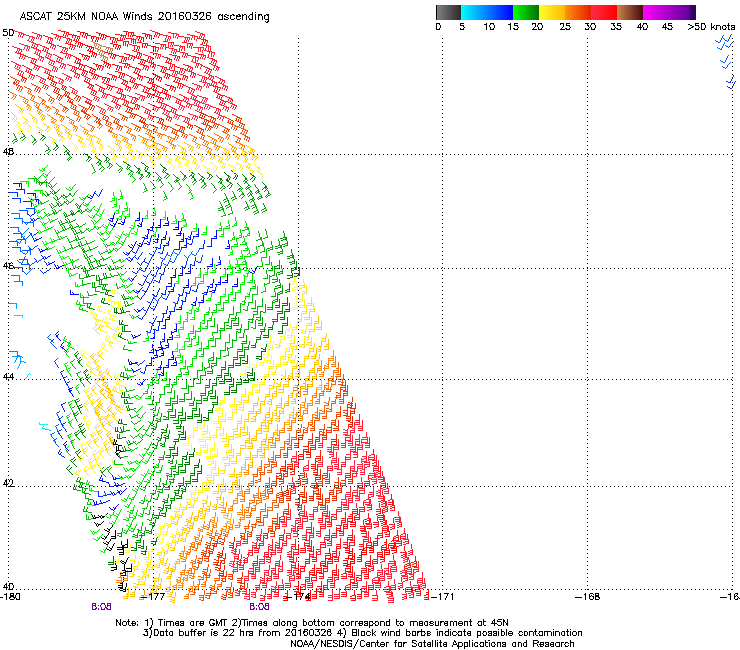Image resolution: width=740 pixels, height=650 pixels.
Task: Click the brown 35-40 knots color swatch
Action: pos(630,12)
